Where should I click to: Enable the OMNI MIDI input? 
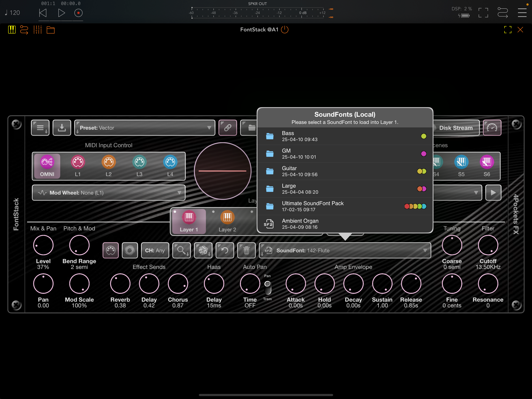[47, 166]
